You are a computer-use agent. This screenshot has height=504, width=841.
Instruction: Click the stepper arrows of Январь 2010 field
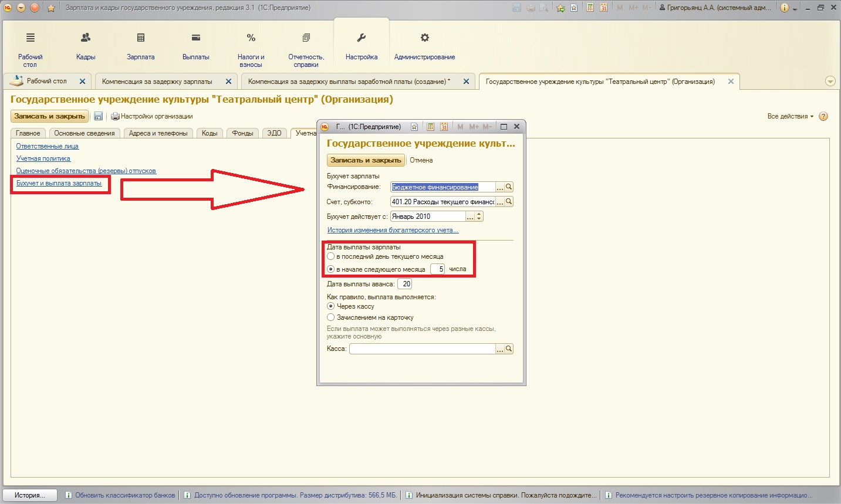point(479,217)
